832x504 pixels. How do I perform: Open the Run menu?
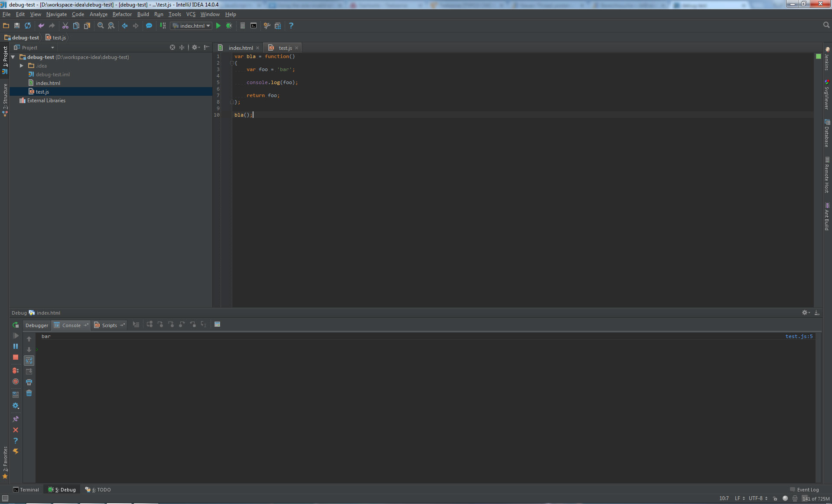click(x=159, y=14)
